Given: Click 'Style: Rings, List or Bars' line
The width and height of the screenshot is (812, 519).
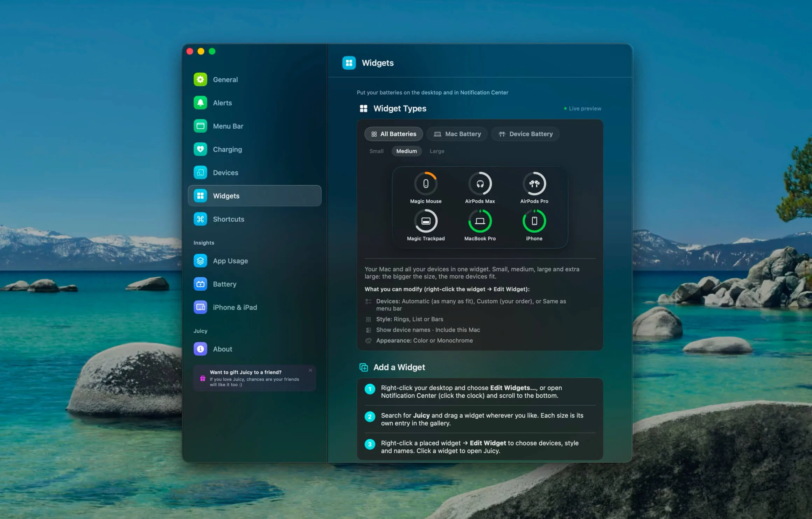Looking at the screenshot, I should tap(410, 319).
